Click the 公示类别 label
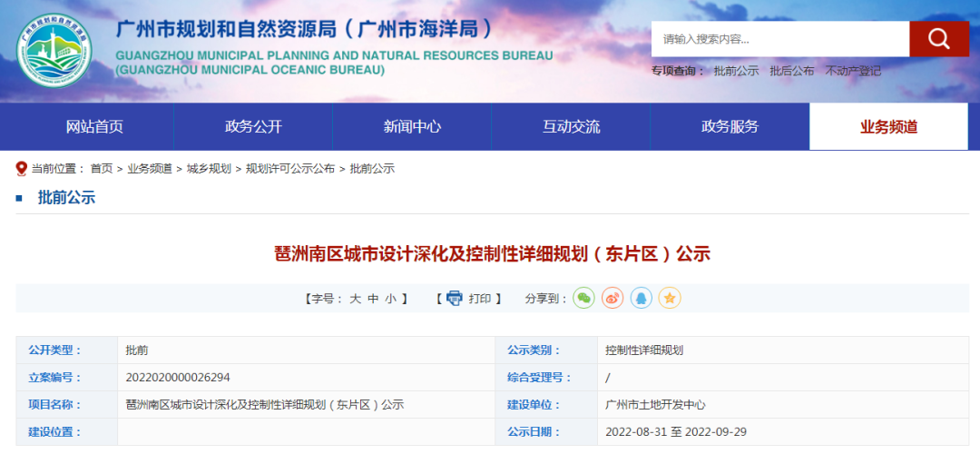The width and height of the screenshot is (980, 454). [x=534, y=350]
